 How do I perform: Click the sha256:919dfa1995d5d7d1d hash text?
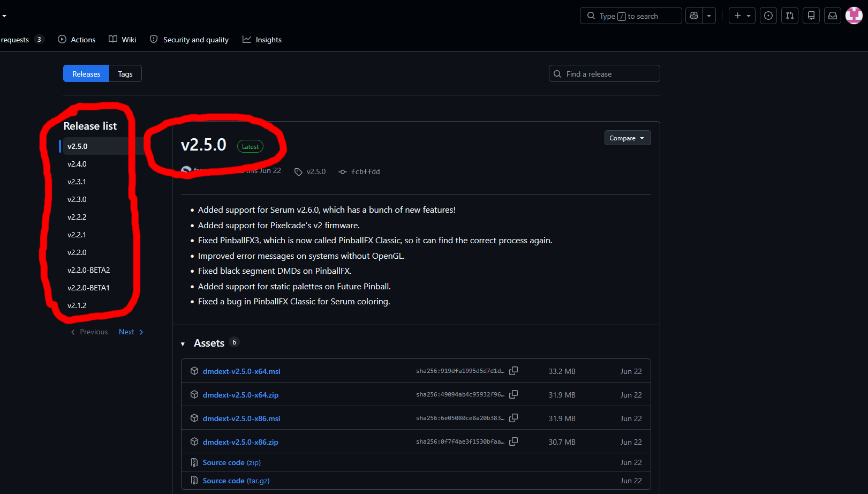tap(460, 371)
